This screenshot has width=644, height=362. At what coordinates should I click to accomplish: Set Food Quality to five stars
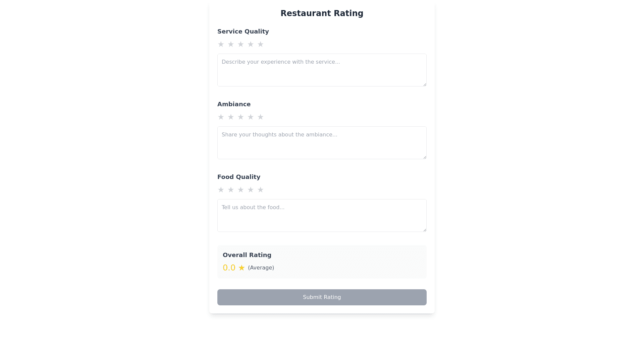pos(260,190)
